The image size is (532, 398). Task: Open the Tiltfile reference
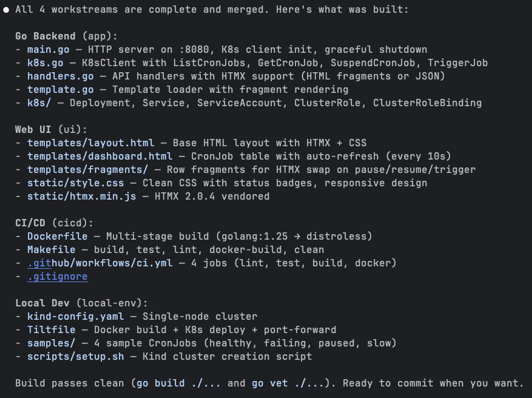(x=51, y=330)
